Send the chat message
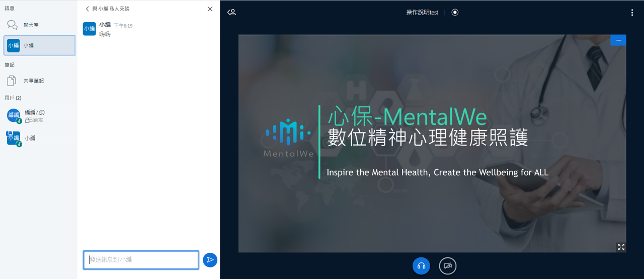The width and height of the screenshot is (644, 279). pyautogui.click(x=210, y=260)
